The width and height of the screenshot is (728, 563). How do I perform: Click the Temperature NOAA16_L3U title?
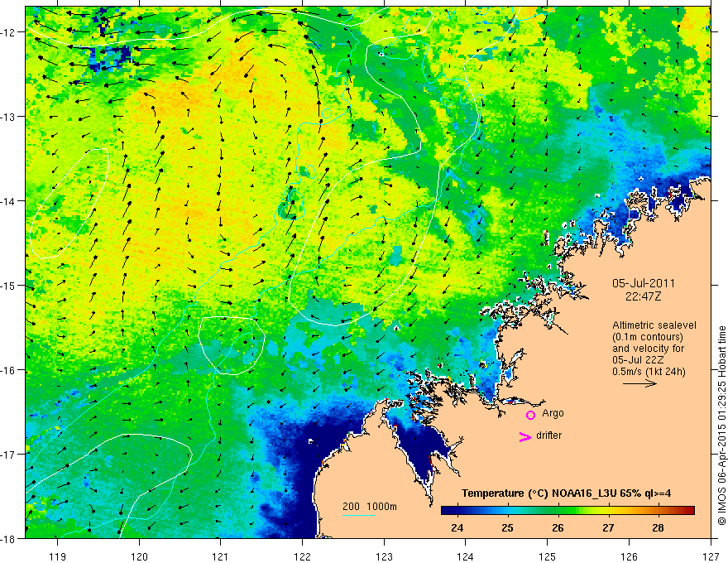point(566,493)
